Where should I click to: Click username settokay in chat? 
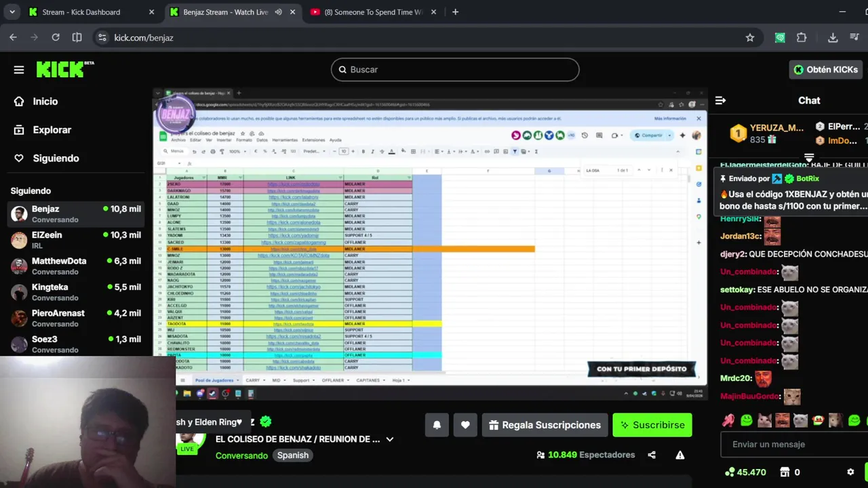point(737,289)
